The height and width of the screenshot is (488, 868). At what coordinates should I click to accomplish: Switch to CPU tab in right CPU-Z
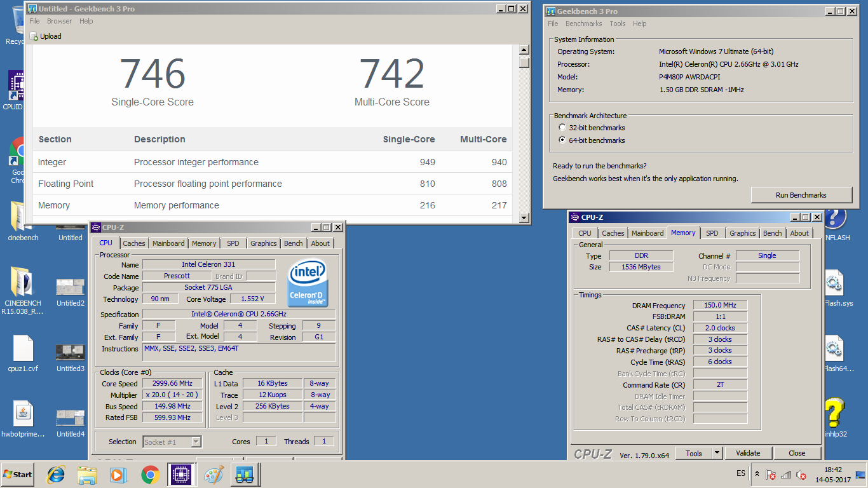(x=585, y=233)
